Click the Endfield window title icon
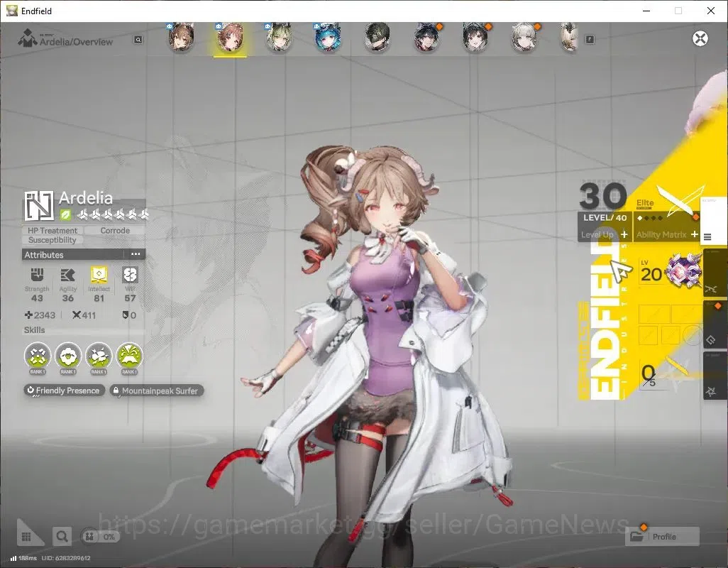This screenshot has height=568, width=728. point(11,11)
